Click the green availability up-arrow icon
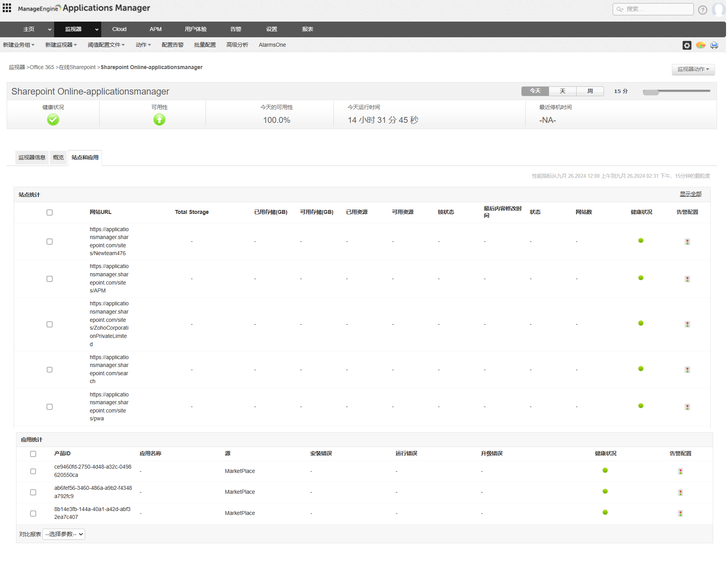The width and height of the screenshot is (728, 564). (159, 120)
